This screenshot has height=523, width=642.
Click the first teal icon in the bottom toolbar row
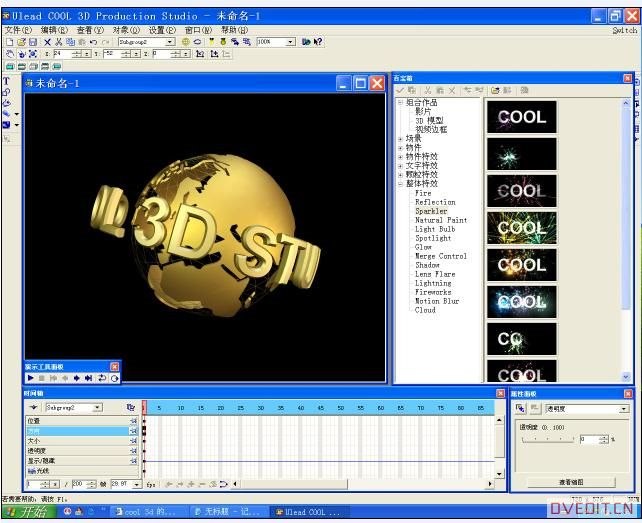pyautogui.click(x=10, y=66)
